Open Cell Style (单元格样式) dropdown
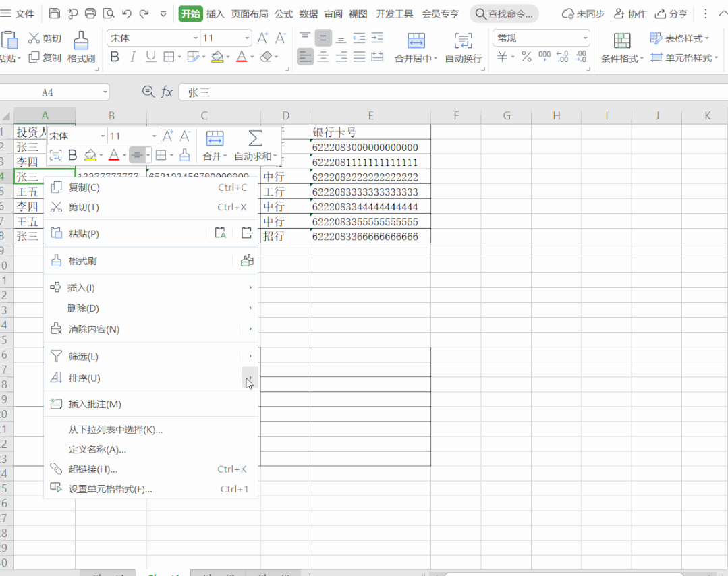This screenshot has width=728, height=576. [684, 57]
